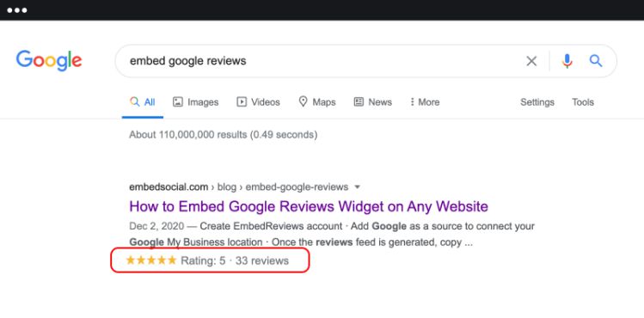
Task: Click the five gold rating stars
Action: [151, 260]
